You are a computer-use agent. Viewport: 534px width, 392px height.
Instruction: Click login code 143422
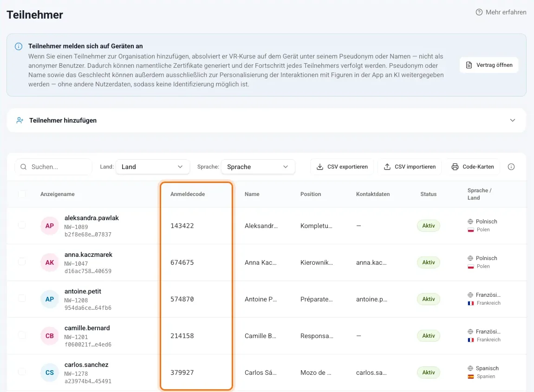point(182,226)
